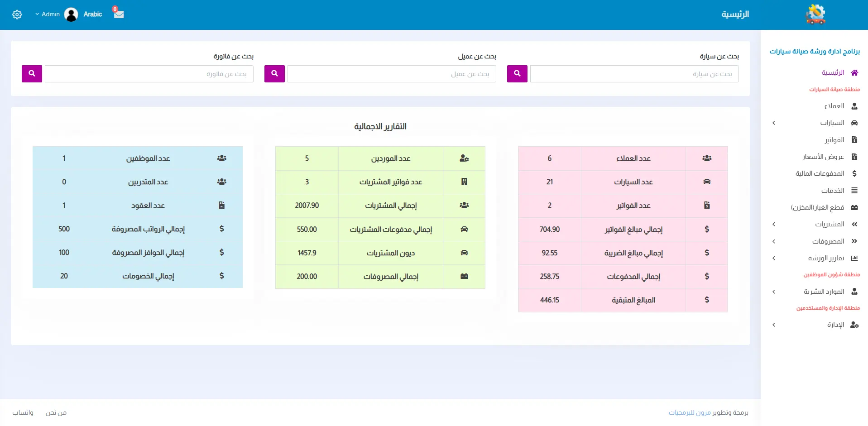This screenshot has height=426, width=868.
Task: Open the الفواتير menu item
Action: [834, 140]
